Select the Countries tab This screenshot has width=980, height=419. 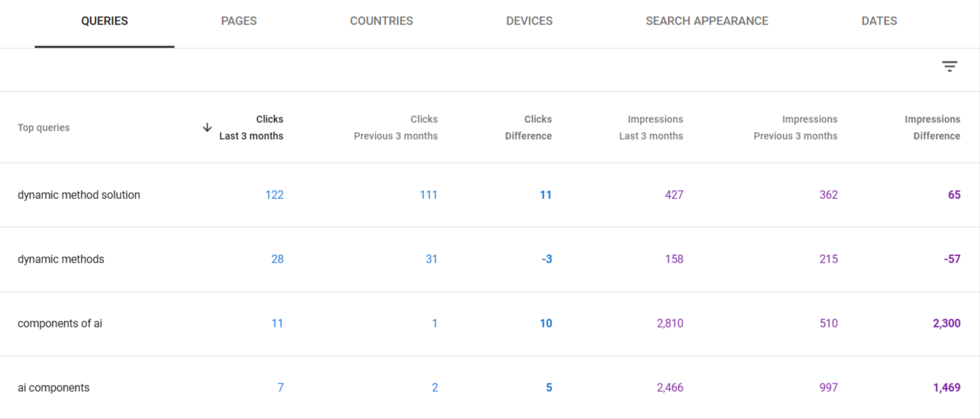tap(381, 21)
